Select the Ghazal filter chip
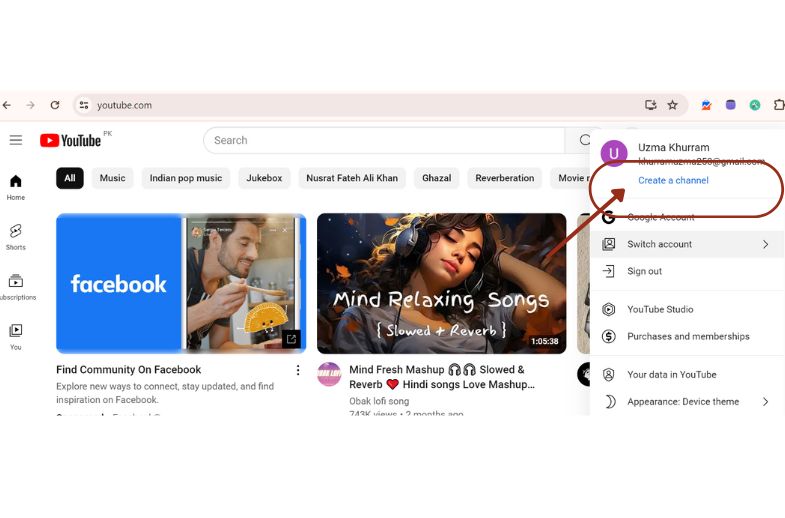Image resolution: width=785 pixels, height=518 pixels. tap(437, 178)
